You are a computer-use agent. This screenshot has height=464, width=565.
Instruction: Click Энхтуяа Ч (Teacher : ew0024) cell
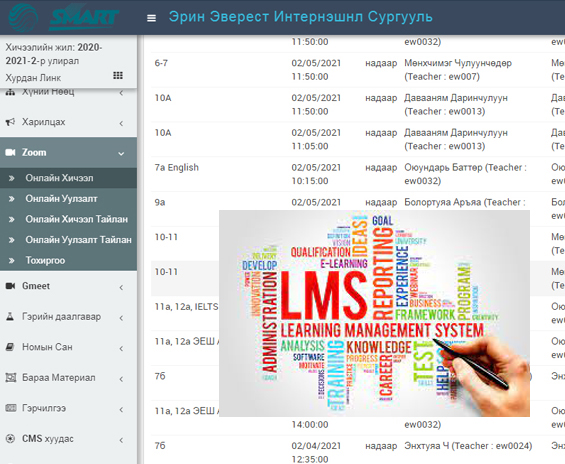coord(468,446)
